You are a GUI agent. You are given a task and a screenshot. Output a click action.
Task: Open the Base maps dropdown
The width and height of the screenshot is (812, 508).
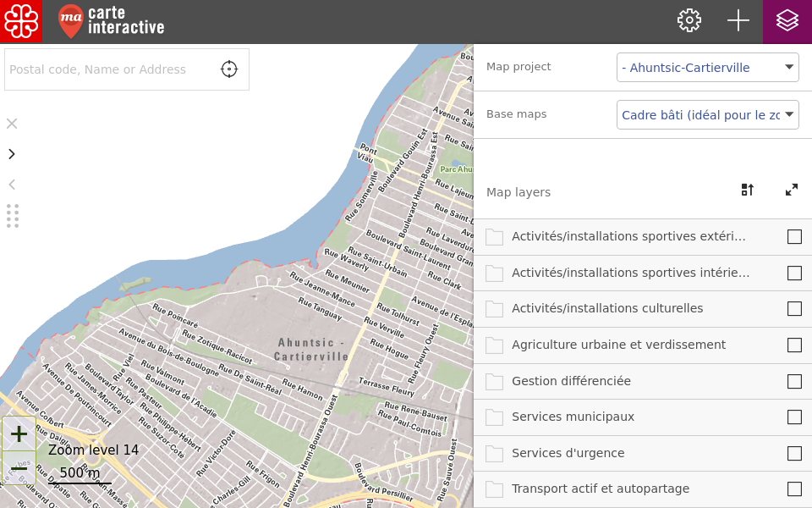click(x=707, y=115)
